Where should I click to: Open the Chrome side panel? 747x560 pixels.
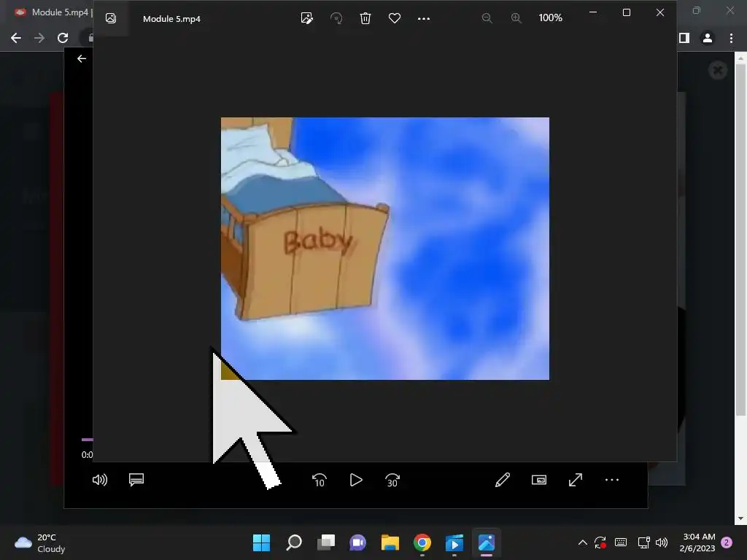[684, 38]
